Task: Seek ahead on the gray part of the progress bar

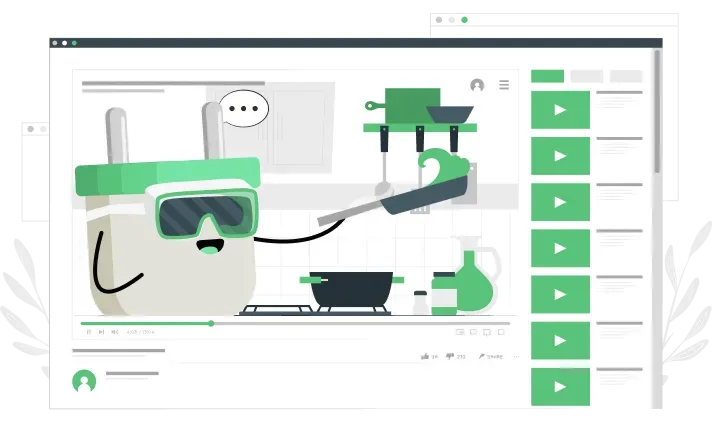Action: point(362,323)
